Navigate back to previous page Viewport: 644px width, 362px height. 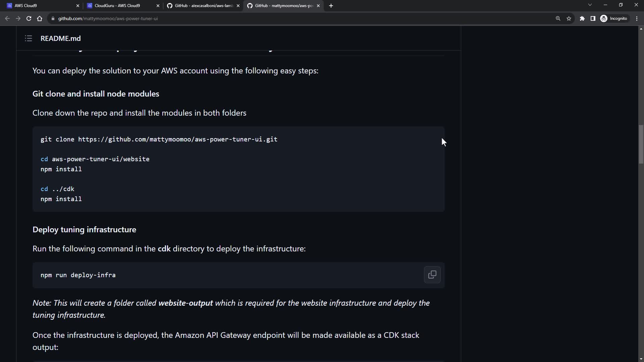point(7,19)
